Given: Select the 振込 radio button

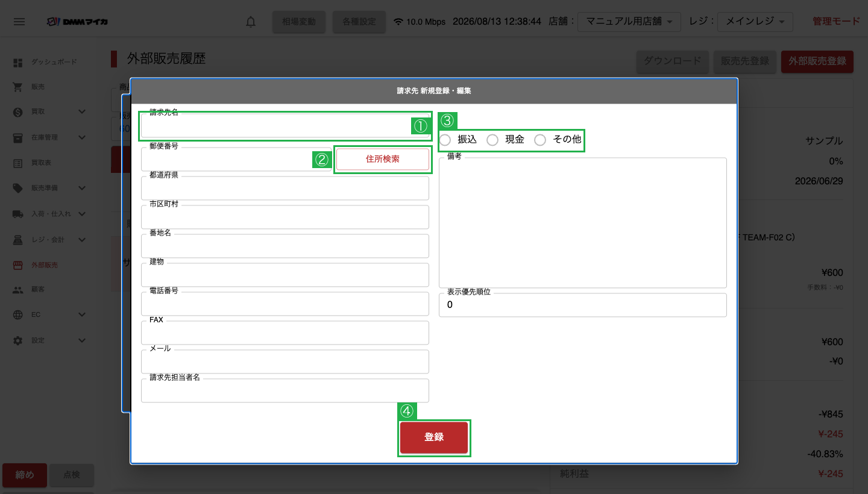Looking at the screenshot, I should [x=445, y=140].
